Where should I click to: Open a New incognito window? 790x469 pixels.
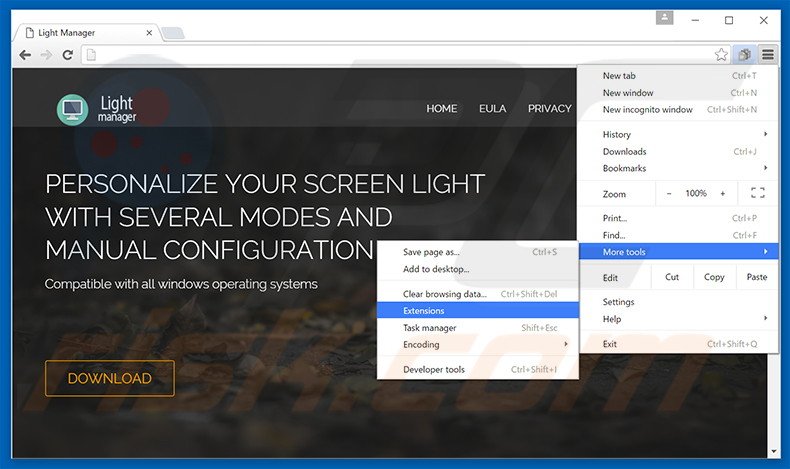tap(678, 109)
